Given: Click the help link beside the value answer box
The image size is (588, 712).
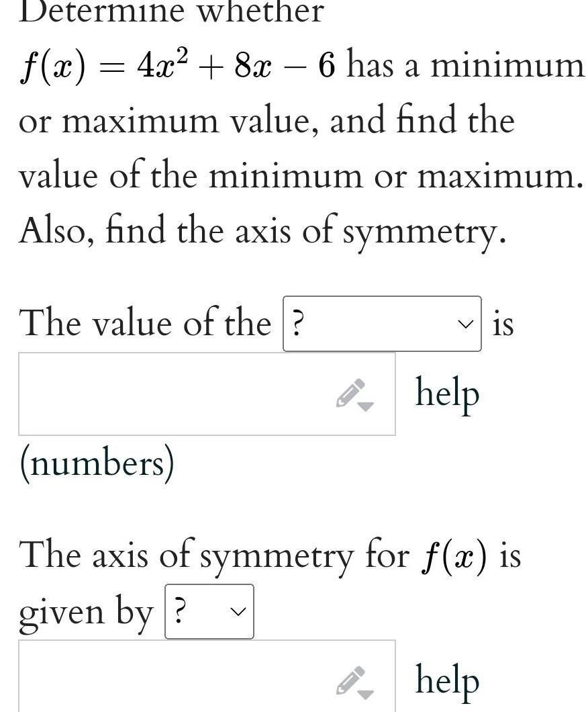Looking at the screenshot, I should [x=447, y=393].
